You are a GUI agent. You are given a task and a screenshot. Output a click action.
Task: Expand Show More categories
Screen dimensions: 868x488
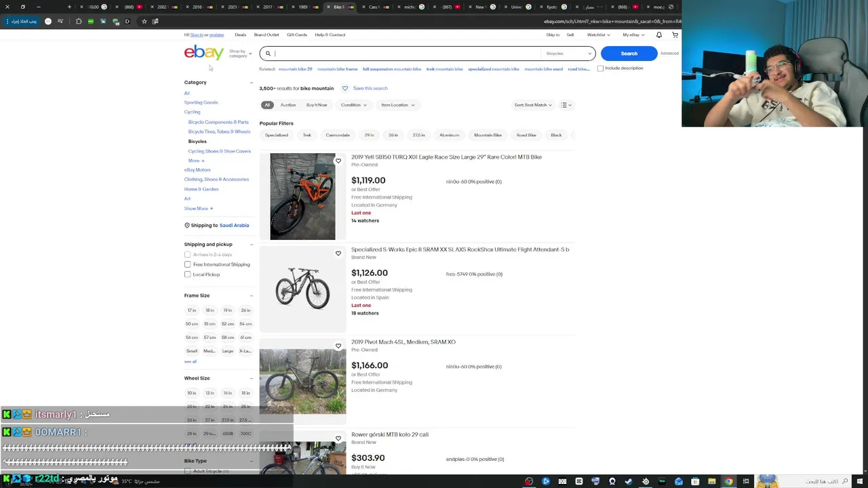[198, 209]
